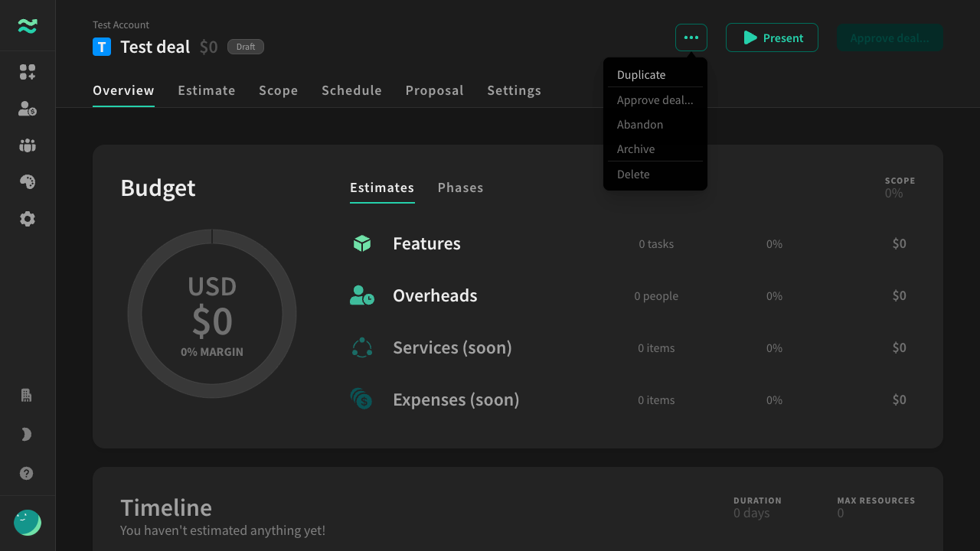The width and height of the screenshot is (980, 551).
Task: Click the Draft status badge
Action: click(246, 47)
